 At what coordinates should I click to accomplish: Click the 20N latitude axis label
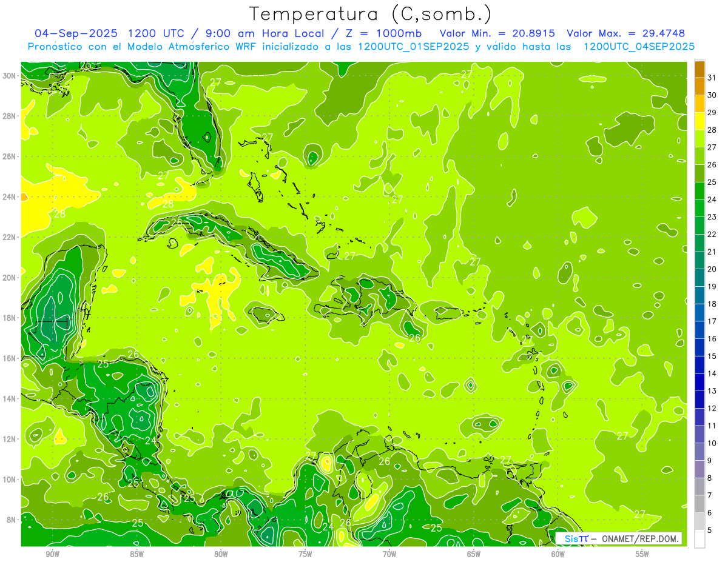tap(10, 278)
